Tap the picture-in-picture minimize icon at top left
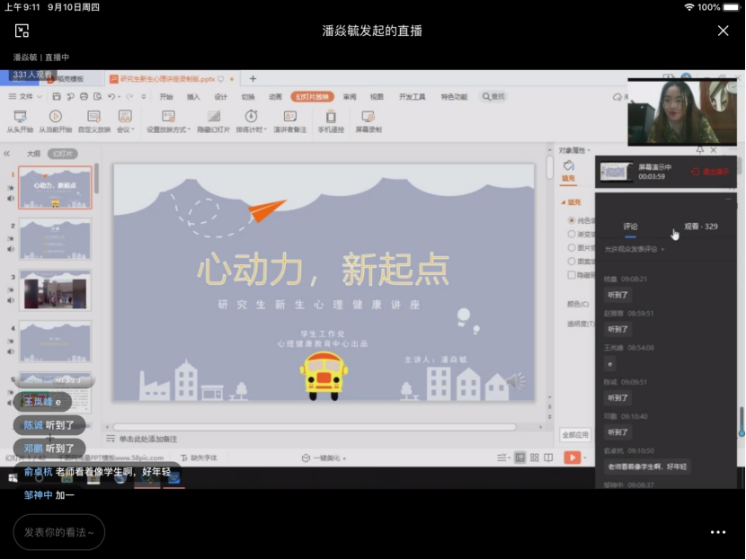This screenshot has width=746, height=560. click(22, 31)
